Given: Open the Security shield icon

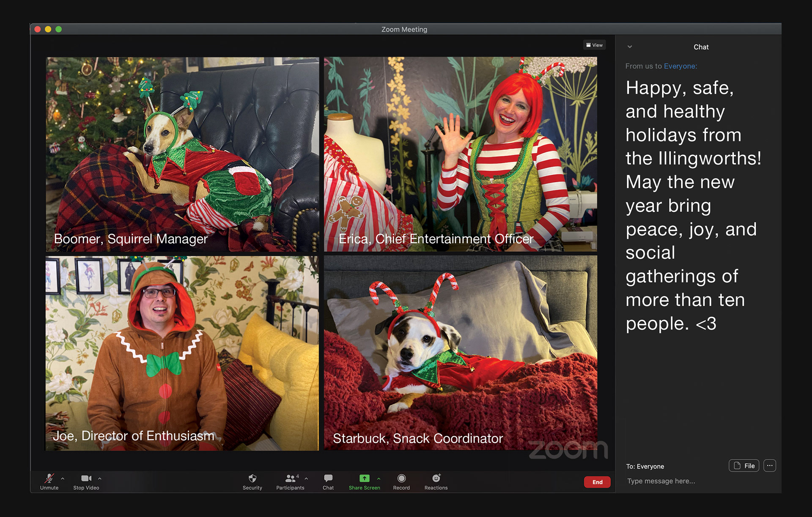Looking at the screenshot, I should click(x=252, y=479).
